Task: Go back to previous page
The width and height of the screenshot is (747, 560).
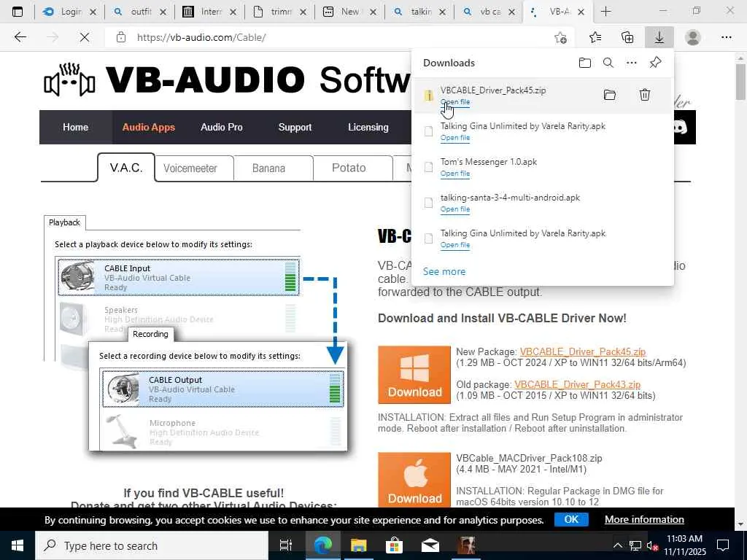Action: [20, 37]
